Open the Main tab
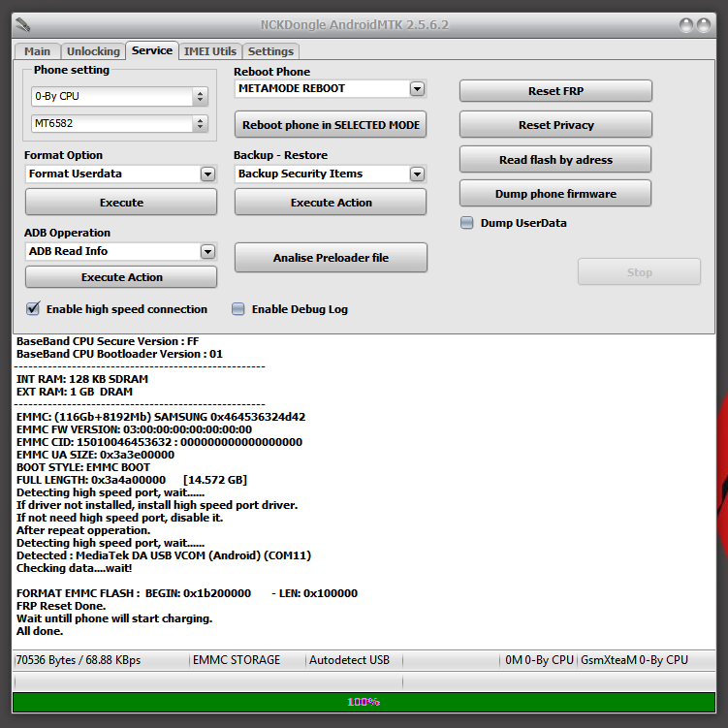Image resolution: width=728 pixels, height=728 pixels. pyautogui.click(x=37, y=51)
